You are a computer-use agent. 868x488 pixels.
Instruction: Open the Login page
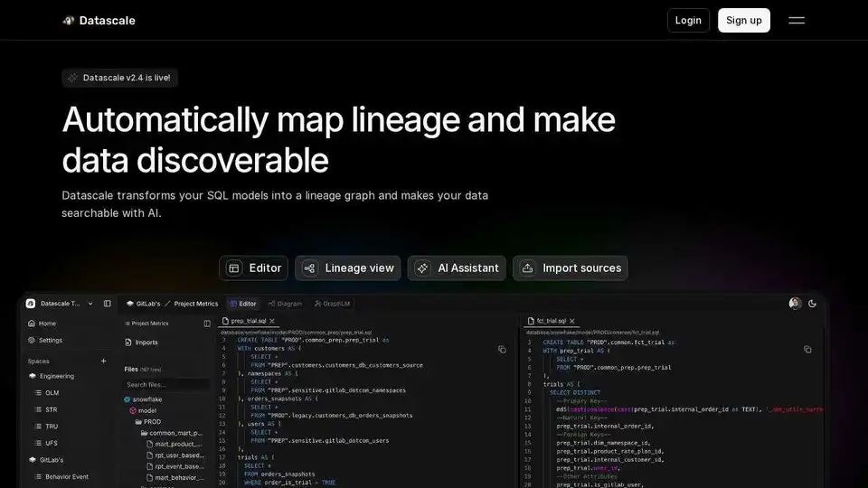tap(688, 21)
